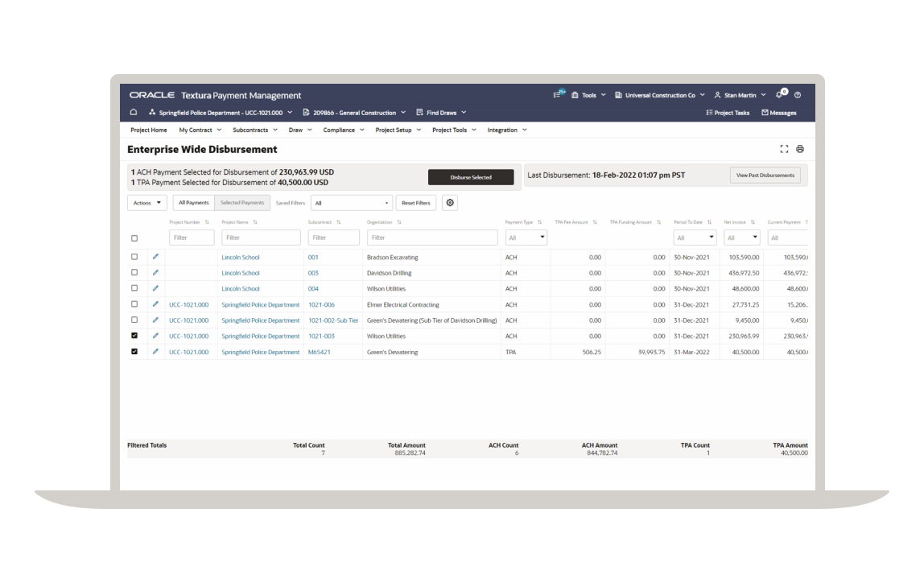Open the Compliance menu
This screenshot has height=583, width=924.
click(x=344, y=130)
